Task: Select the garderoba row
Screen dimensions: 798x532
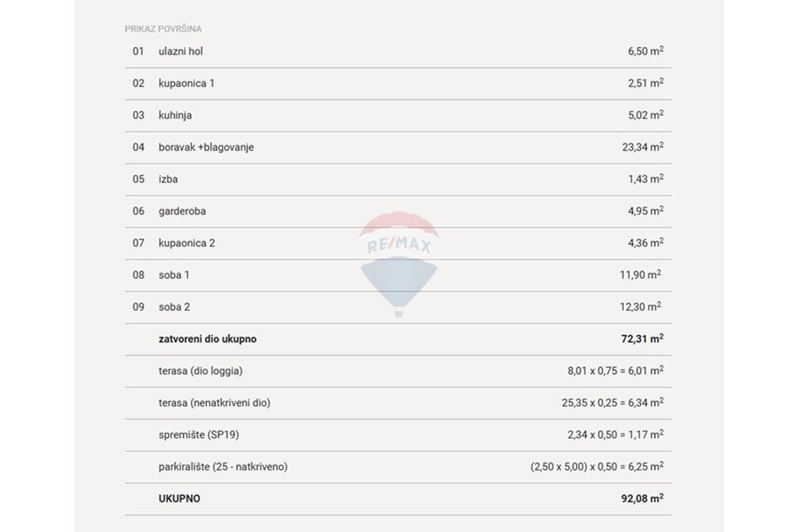Action: (398, 211)
